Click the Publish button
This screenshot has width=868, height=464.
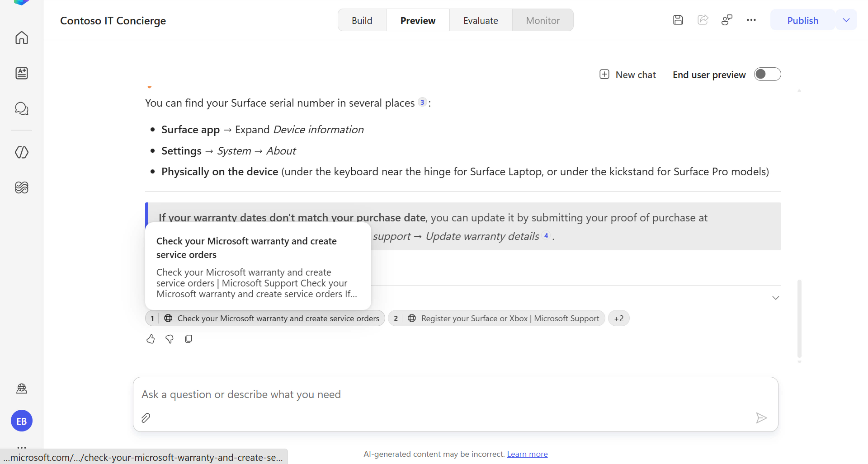(x=803, y=20)
